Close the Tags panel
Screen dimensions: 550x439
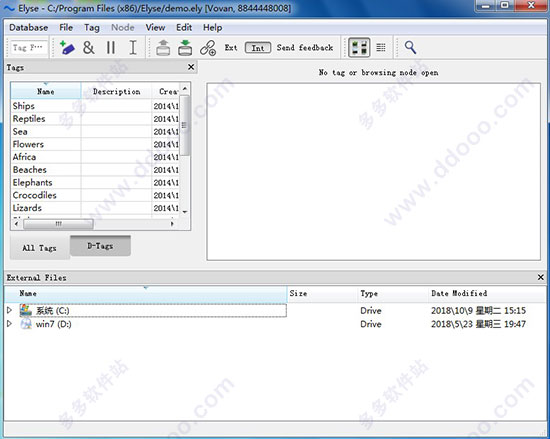(191, 67)
